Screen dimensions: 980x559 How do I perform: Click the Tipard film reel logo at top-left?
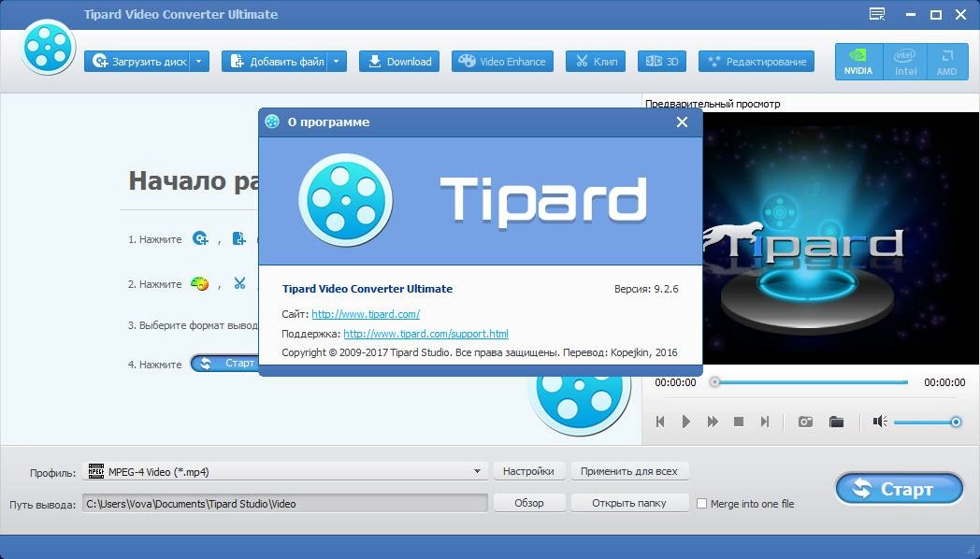click(48, 48)
